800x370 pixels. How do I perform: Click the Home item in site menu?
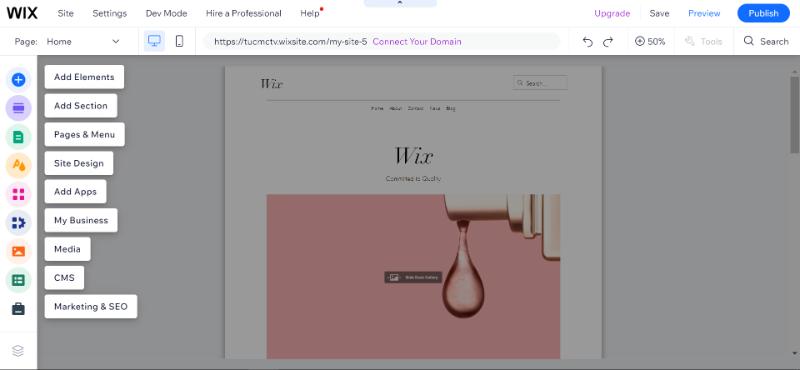coord(377,109)
